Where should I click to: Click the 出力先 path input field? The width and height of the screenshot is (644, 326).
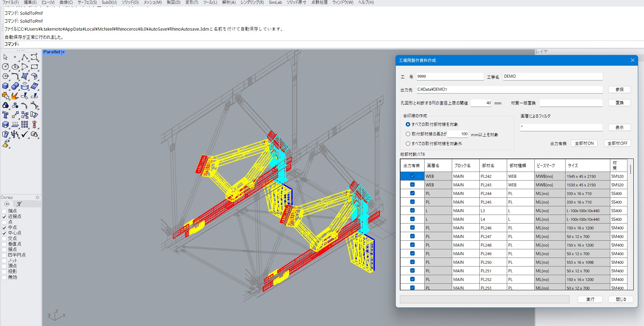pyautogui.click(x=509, y=89)
